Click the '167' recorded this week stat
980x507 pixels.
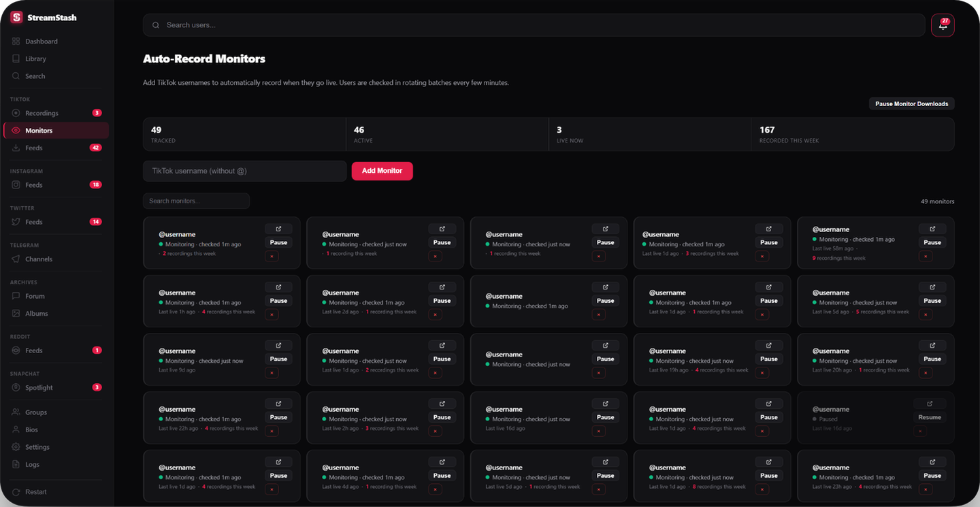[767, 129]
